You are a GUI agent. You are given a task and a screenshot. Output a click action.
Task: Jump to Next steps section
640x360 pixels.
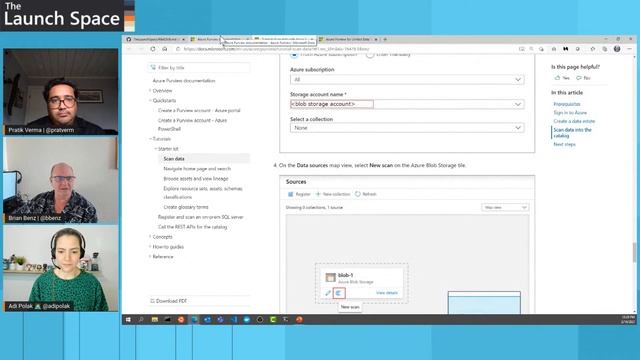[x=564, y=144]
